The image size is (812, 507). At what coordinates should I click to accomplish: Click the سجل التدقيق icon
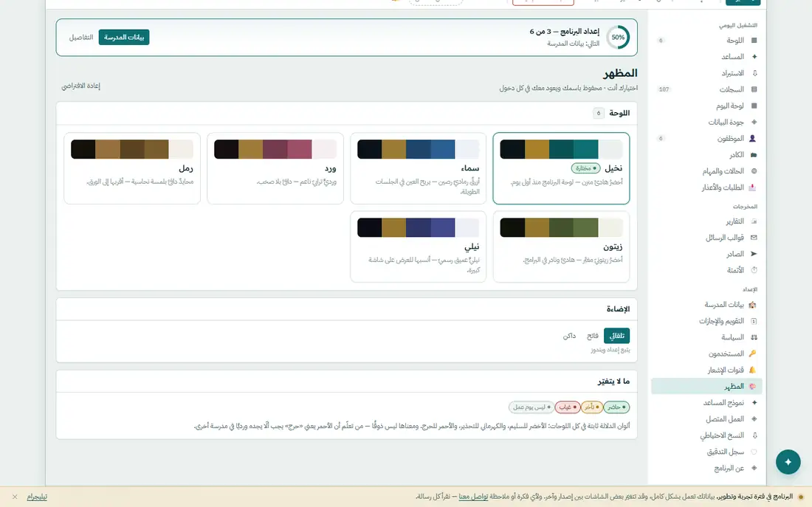(754, 452)
